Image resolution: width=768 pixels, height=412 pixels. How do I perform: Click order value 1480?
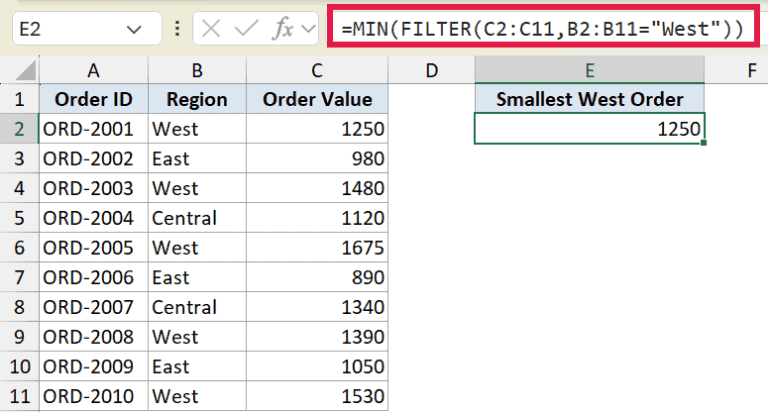point(317,189)
